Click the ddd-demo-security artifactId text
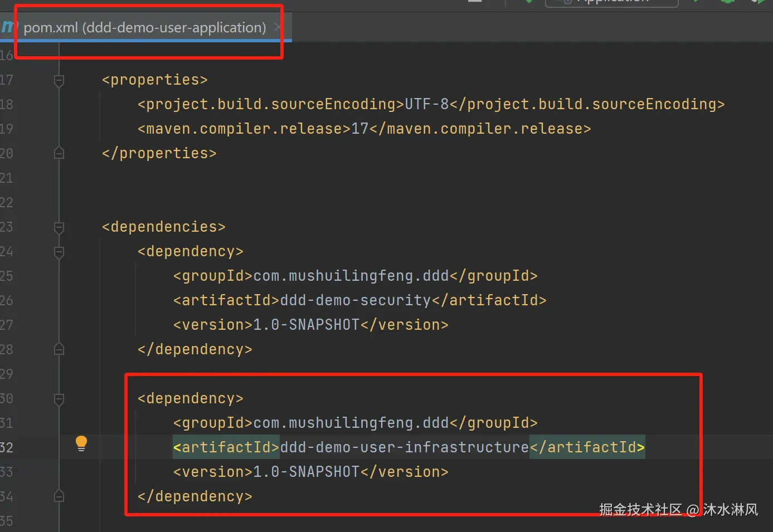Image resolution: width=773 pixels, height=532 pixels. coord(356,300)
